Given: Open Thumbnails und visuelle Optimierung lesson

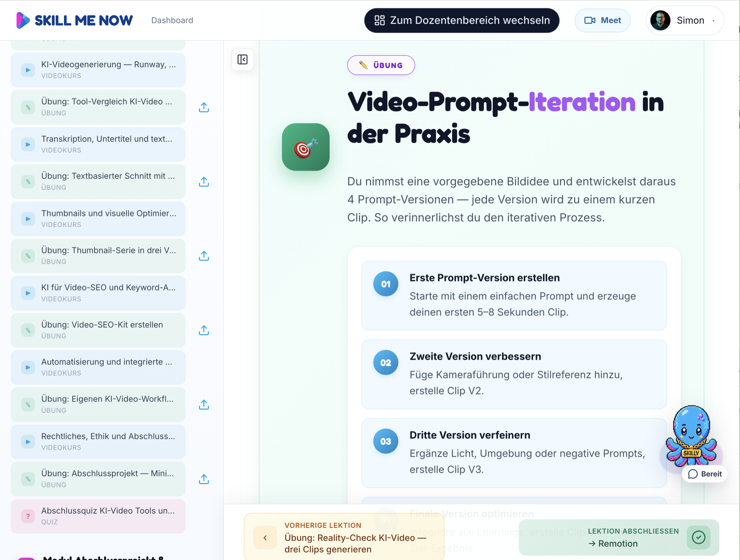Looking at the screenshot, I should (98, 219).
